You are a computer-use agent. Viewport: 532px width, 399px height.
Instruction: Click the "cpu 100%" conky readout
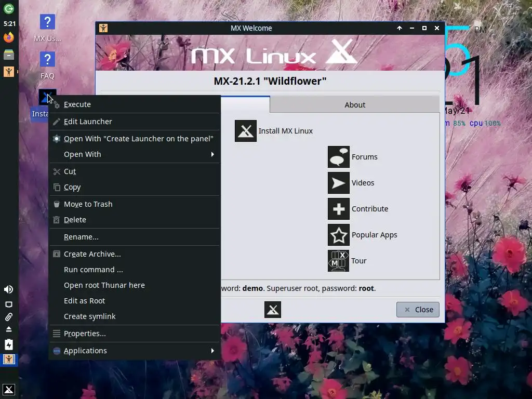(485, 123)
